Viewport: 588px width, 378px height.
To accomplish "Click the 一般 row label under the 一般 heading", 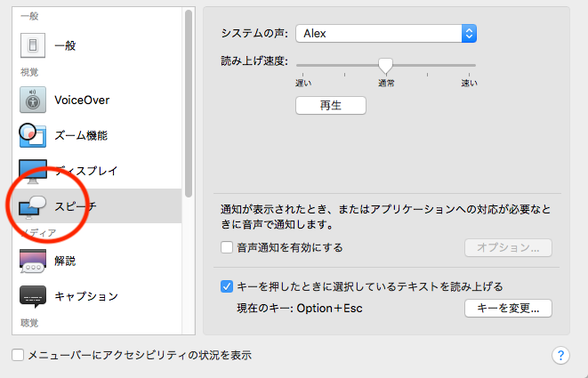I will (x=65, y=45).
